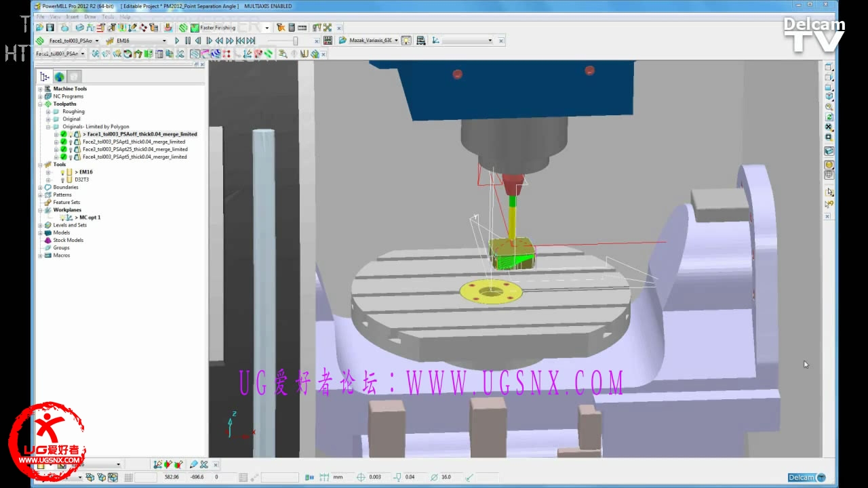Click the thickness field showing 0.04
Image resolution: width=868 pixels, height=488 pixels.
click(x=414, y=477)
